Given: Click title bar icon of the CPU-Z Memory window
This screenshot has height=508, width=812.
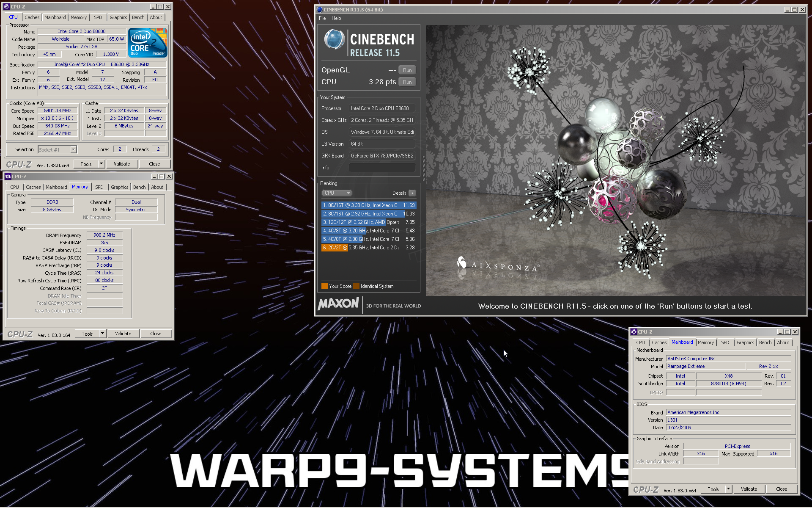Looking at the screenshot, I should pos(8,177).
